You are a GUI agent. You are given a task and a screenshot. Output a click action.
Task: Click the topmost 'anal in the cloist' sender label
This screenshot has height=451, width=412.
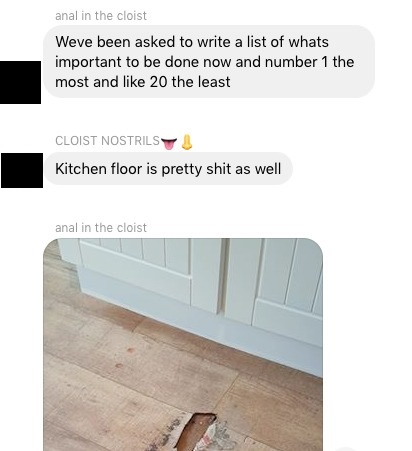click(101, 16)
